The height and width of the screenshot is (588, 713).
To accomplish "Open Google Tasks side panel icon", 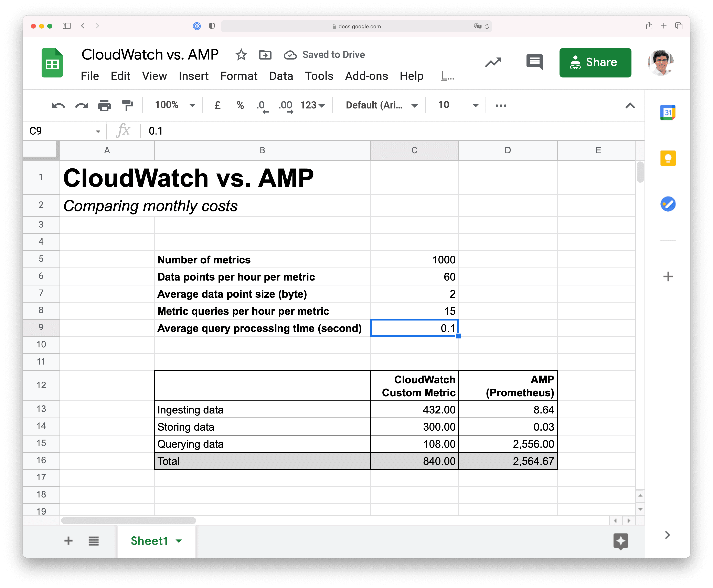I will (x=668, y=204).
